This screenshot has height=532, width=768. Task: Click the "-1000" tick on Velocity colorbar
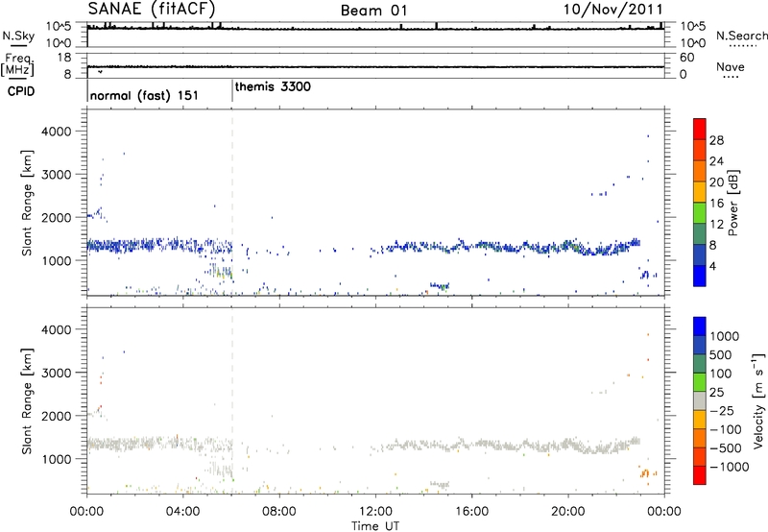click(729, 467)
